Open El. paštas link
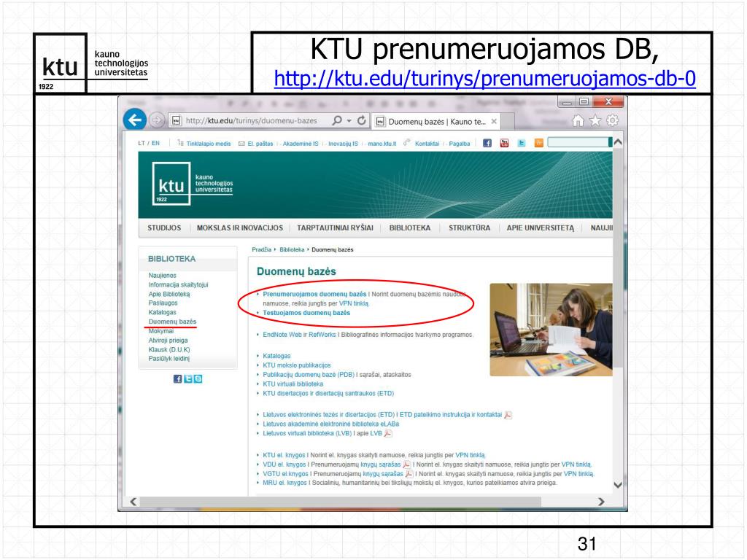Image resolution: width=747 pixels, height=560 pixels. pos(260,144)
